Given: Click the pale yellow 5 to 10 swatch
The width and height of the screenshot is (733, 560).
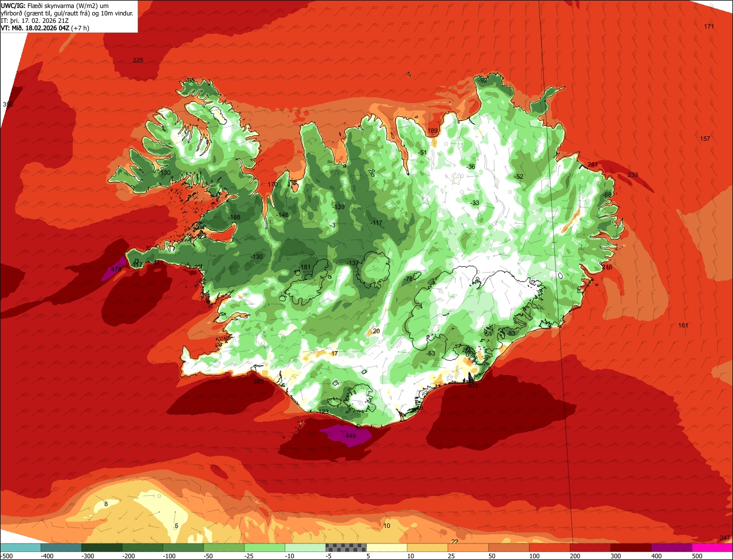Looking at the screenshot, I should point(387,548).
